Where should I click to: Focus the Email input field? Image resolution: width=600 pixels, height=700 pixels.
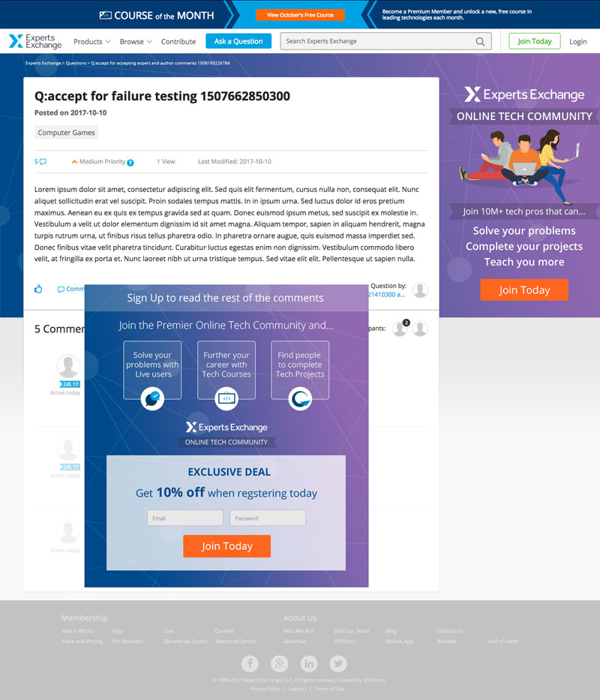pos(185,518)
